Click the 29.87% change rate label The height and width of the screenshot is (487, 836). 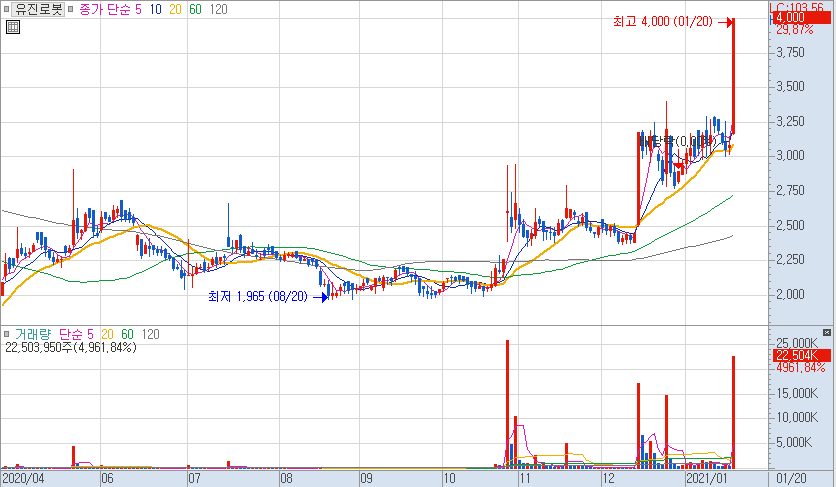795,30
